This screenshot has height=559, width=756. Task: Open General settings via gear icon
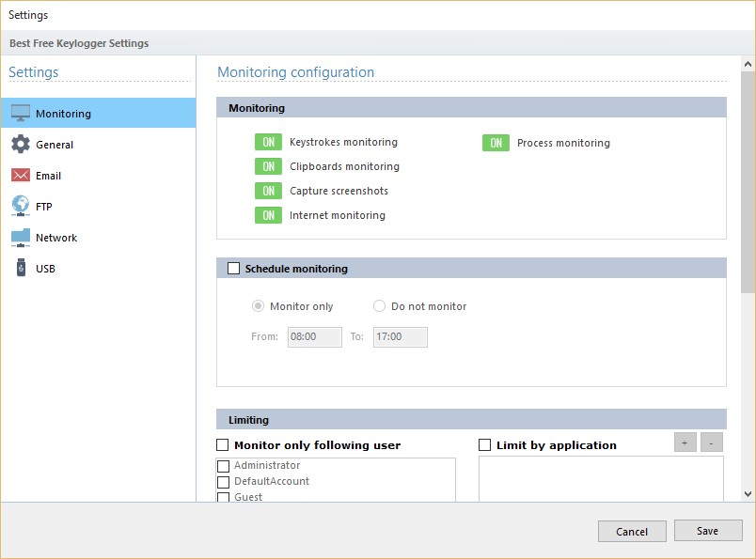point(21,145)
